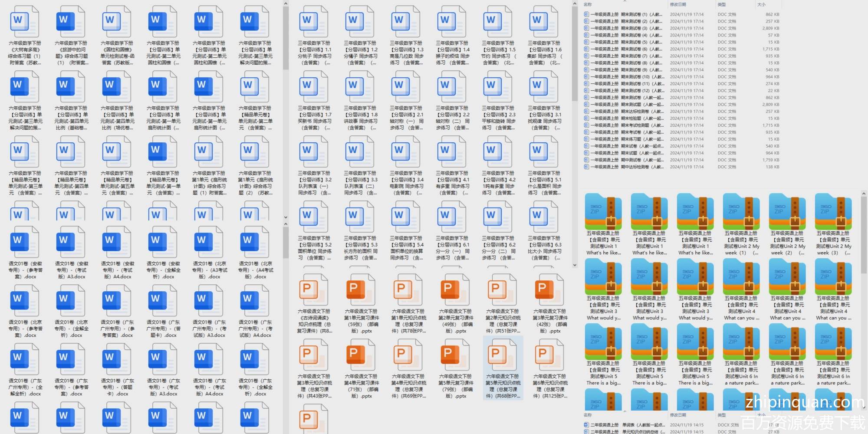Select the Unit 2 My week (3) ZIP archive
868x434 pixels.
coord(833,211)
